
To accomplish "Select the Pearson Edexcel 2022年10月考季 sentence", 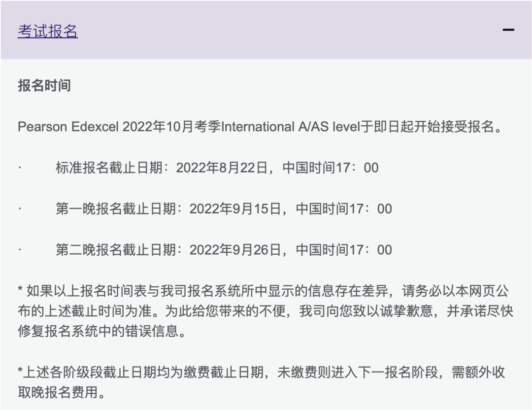I will (x=260, y=127).
